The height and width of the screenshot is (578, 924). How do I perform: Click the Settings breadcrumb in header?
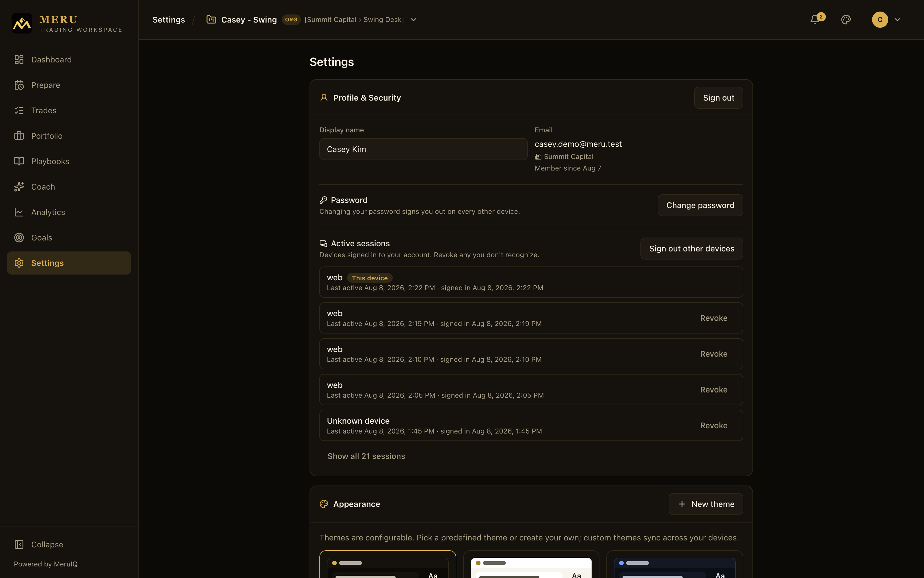point(169,19)
